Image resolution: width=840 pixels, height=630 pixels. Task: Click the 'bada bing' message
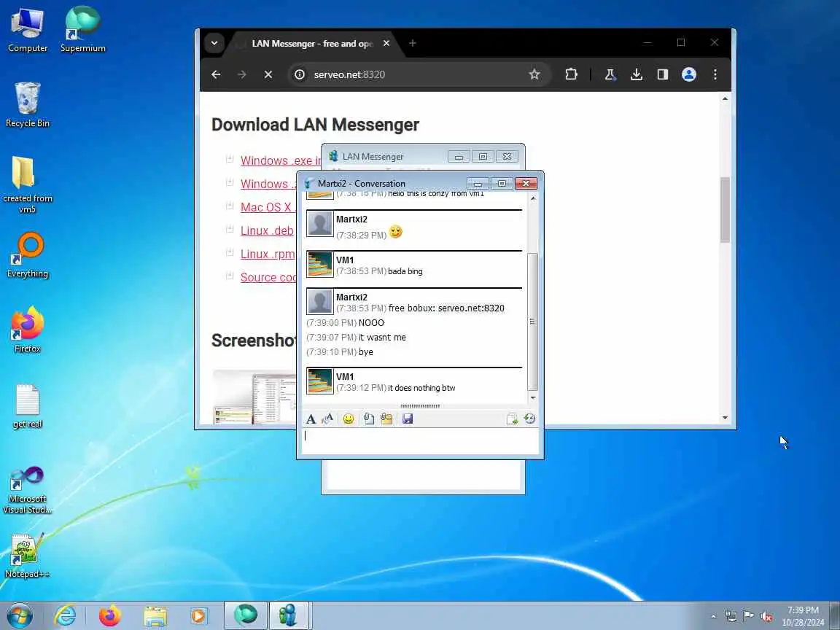[x=405, y=271]
